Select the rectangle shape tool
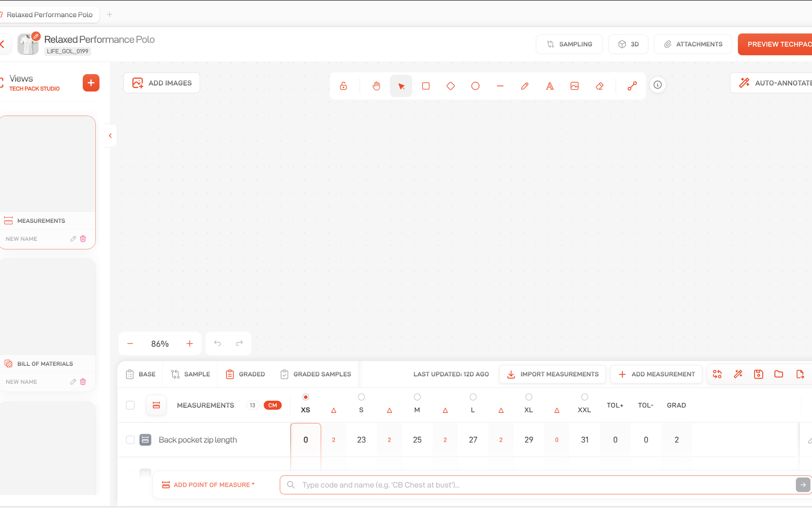This screenshot has height=508, width=812. (x=426, y=86)
